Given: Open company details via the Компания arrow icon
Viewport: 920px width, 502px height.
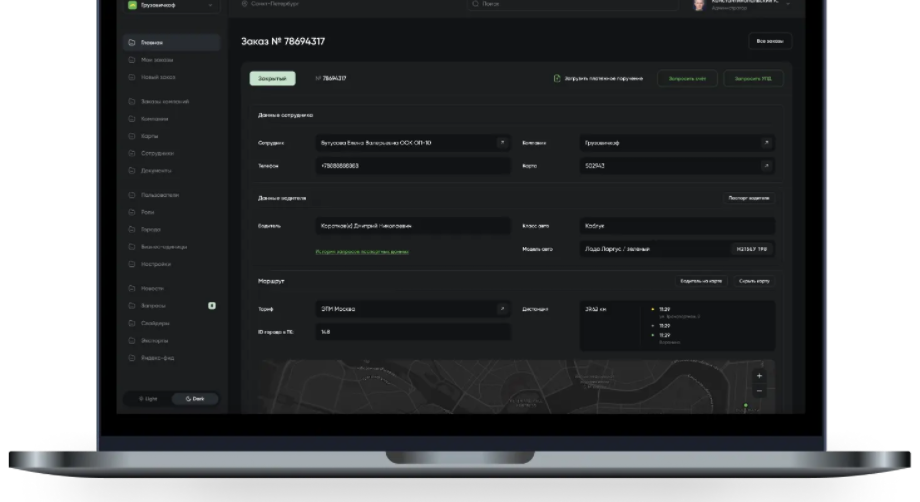Looking at the screenshot, I should pos(766,143).
